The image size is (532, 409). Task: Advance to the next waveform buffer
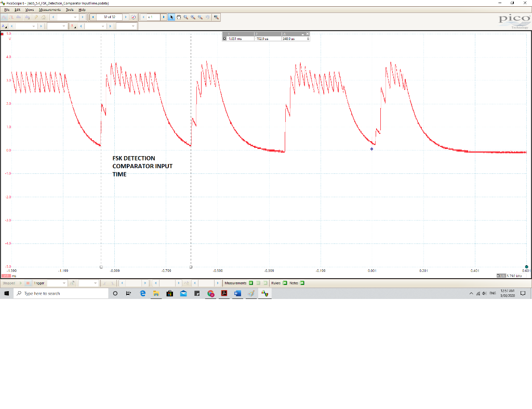[x=126, y=17]
